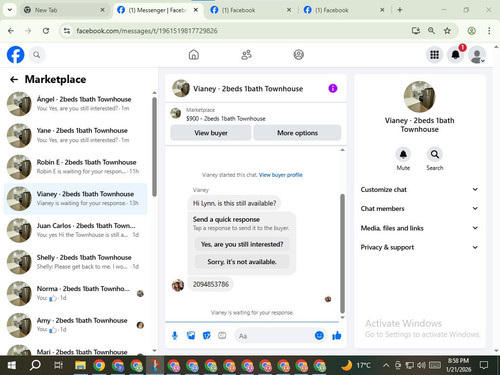Send a thumbs-up like

337,336
